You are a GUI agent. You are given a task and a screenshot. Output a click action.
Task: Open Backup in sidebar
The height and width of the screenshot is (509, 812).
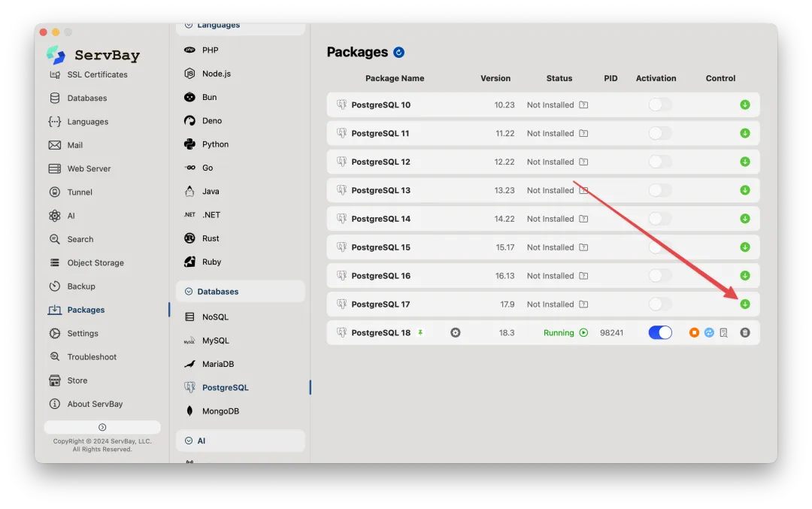click(72, 286)
